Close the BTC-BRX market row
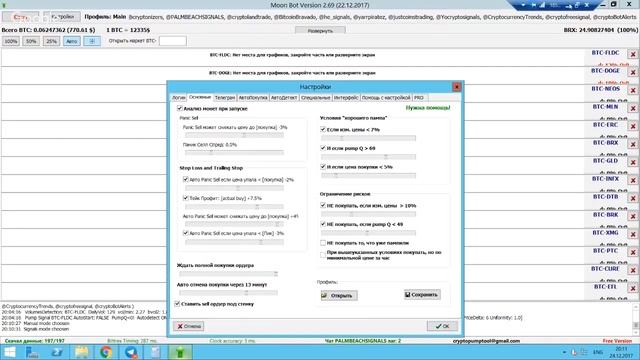640x360 pixels. 633,144
